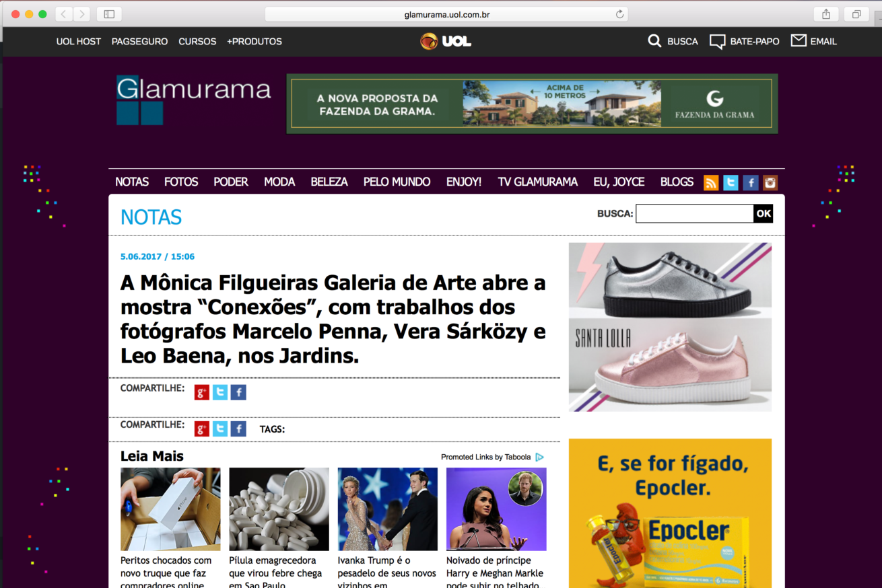Image resolution: width=882 pixels, height=588 pixels.
Task: Click the Safari address bar
Action: (446, 14)
